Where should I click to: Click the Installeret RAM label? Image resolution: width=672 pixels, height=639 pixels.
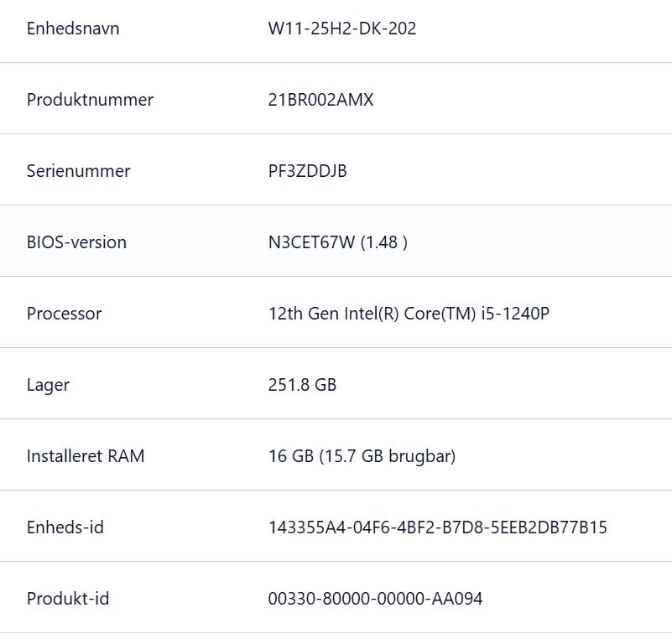86,456
